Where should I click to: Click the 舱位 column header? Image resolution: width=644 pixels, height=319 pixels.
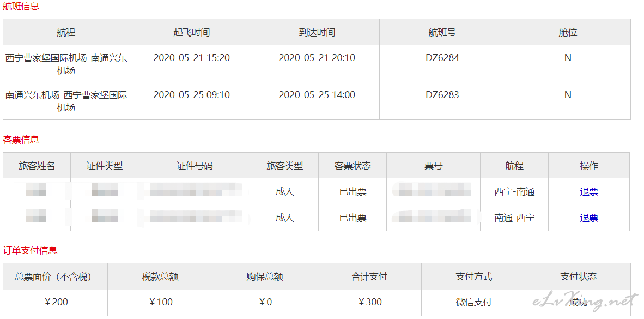coord(568,33)
